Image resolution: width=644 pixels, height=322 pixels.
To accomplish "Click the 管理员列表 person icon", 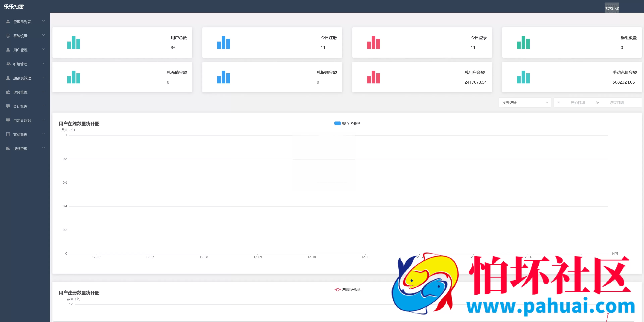I will click(x=8, y=21).
